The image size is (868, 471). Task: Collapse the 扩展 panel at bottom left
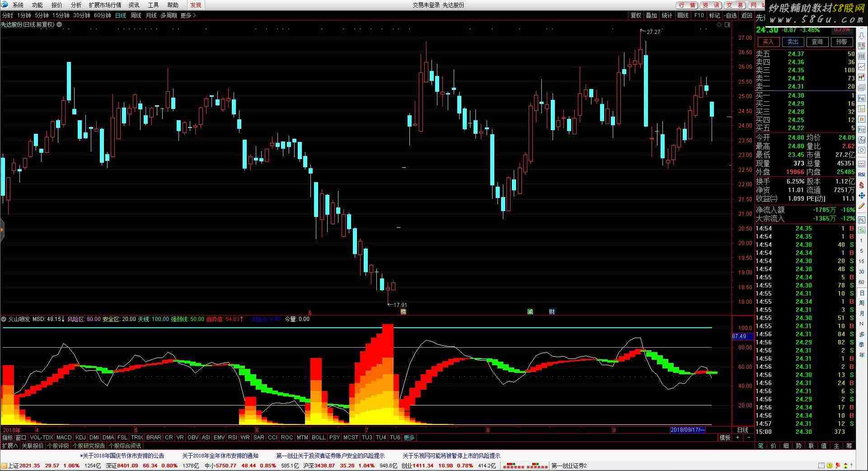pyautogui.click(x=9, y=446)
